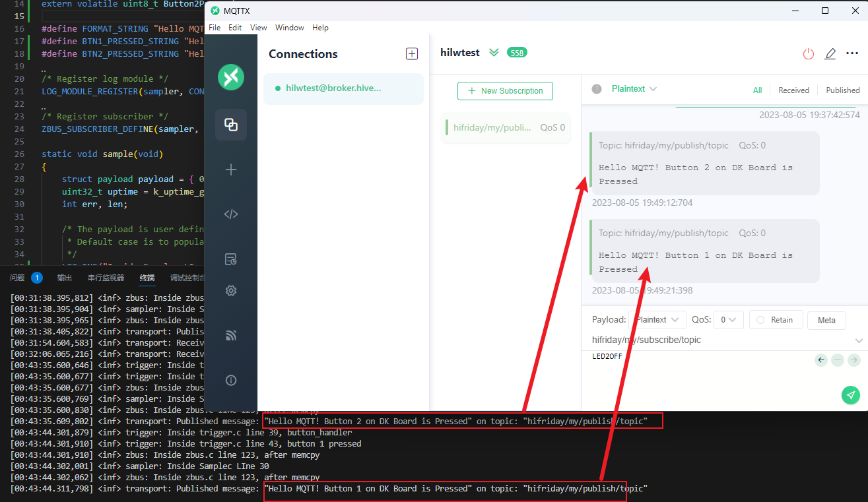Image resolution: width=868 pixels, height=502 pixels.
Task: Show All messages filter tab
Action: click(757, 90)
